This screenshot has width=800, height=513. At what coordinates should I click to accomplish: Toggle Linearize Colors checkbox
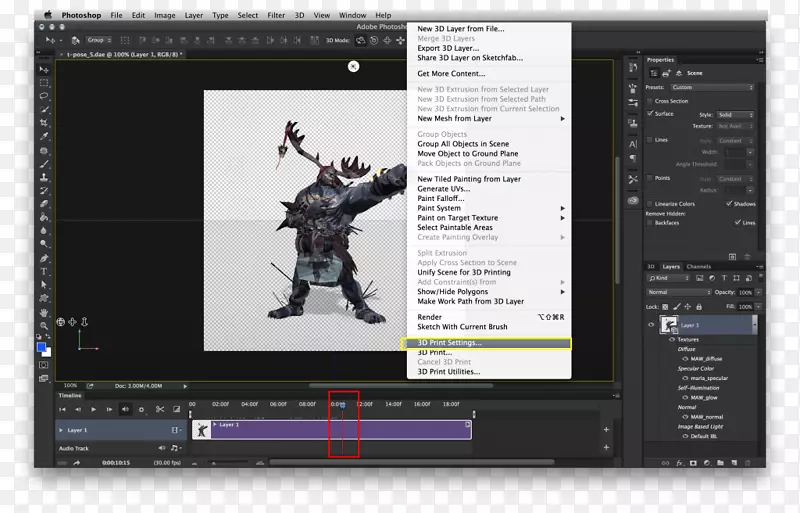pos(650,204)
